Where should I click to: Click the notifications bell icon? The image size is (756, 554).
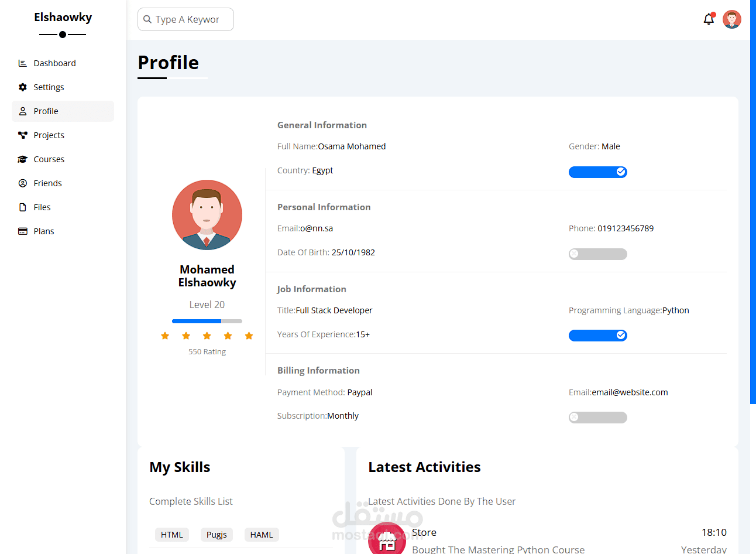tap(709, 19)
